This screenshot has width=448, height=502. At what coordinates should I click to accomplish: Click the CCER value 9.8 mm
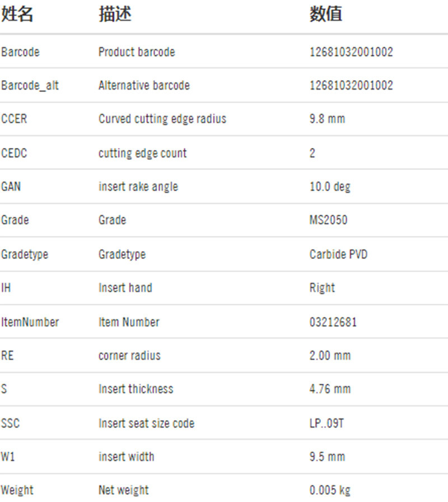[327, 119]
